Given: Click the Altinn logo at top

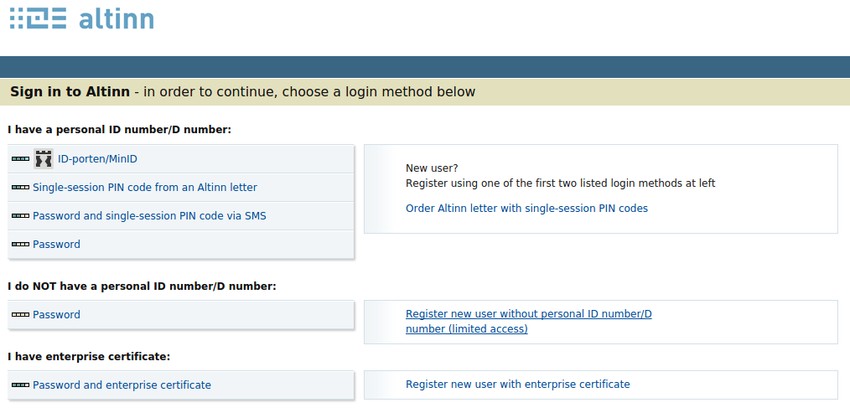Looking at the screenshot, I should tap(81, 20).
